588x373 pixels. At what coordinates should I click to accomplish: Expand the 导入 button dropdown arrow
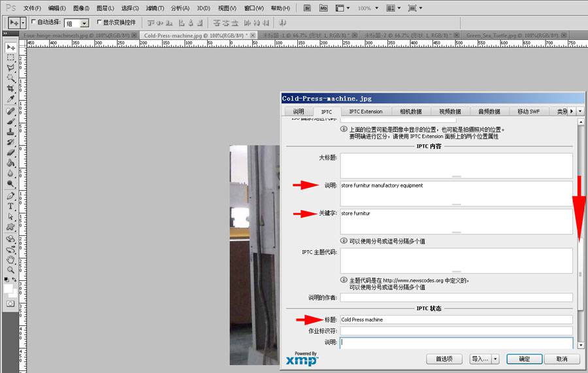496,359
